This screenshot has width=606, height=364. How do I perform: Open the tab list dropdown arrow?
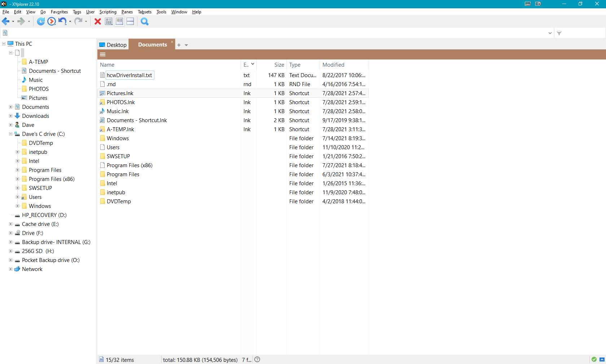186,45
